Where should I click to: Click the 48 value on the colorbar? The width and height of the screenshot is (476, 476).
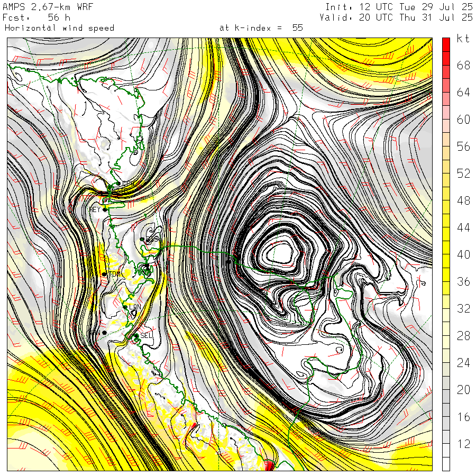pyautogui.click(x=463, y=200)
